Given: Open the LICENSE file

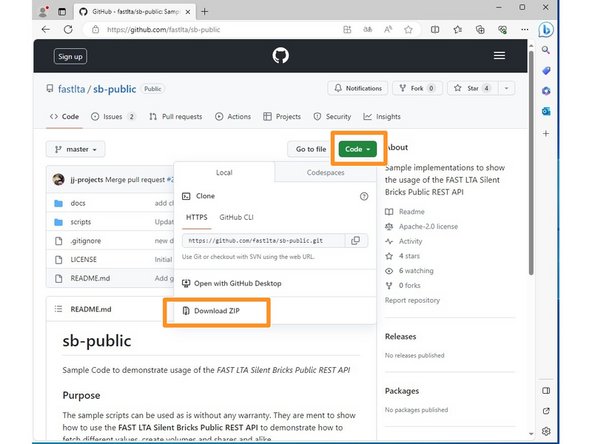Looking at the screenshot, I should 83,259.
